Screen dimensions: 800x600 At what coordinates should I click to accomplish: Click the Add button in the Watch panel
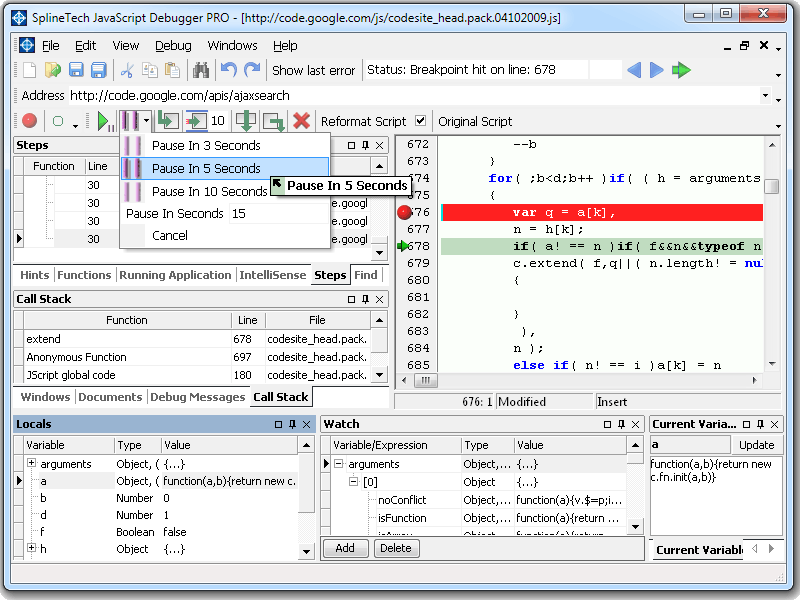(x=346, y=548)
